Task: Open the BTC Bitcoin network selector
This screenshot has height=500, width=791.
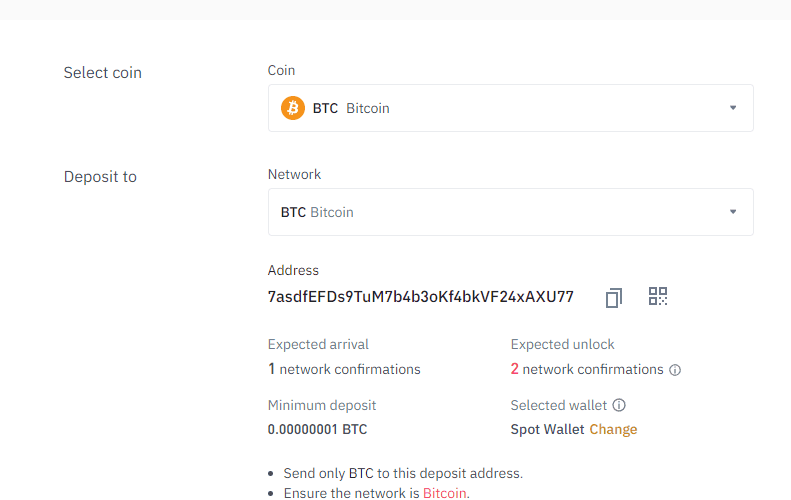Action: coord(511,212)
